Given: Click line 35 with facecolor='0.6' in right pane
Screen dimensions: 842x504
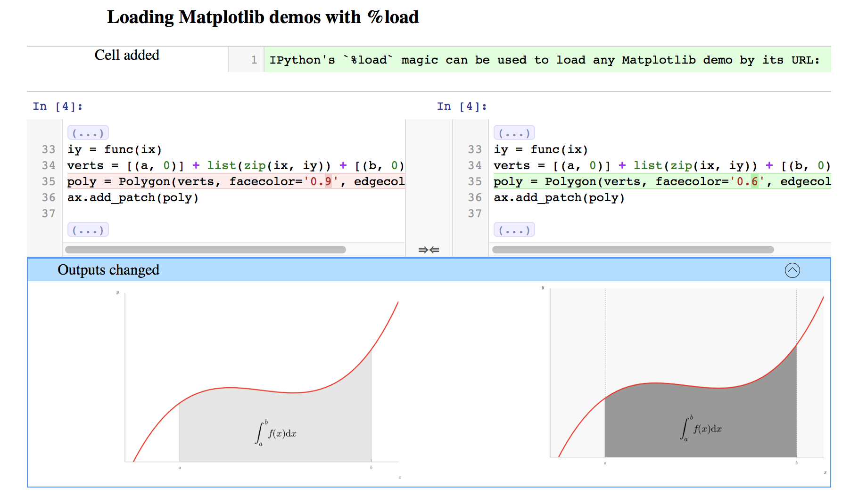Looking at the screenshot, I should 662,181.
